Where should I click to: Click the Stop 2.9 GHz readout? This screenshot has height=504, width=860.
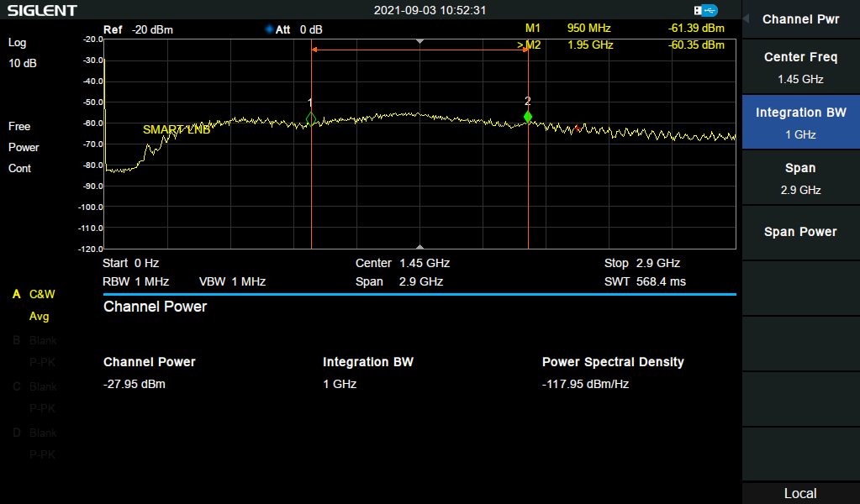(642, 263)
